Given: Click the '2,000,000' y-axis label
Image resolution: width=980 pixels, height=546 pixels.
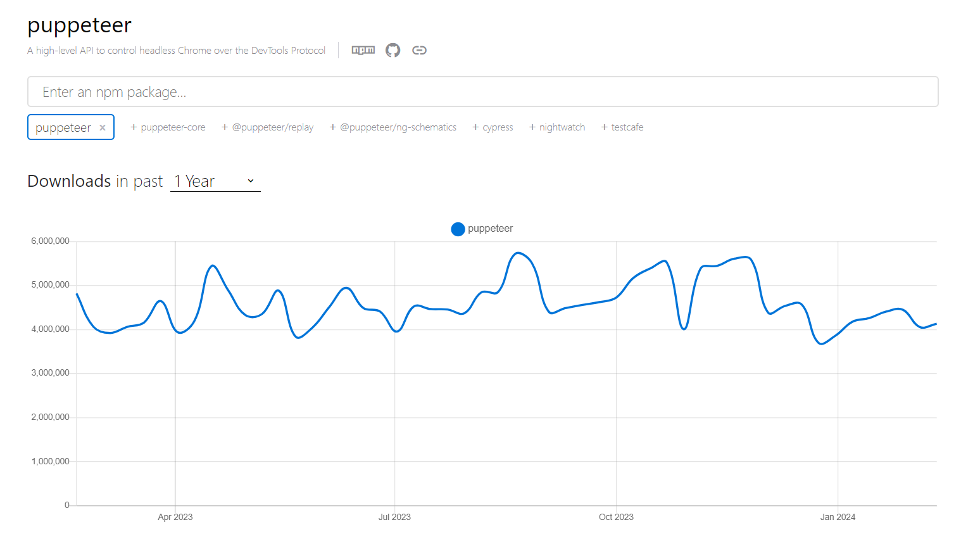Looking at the screenshot, I should pos(50,417).
